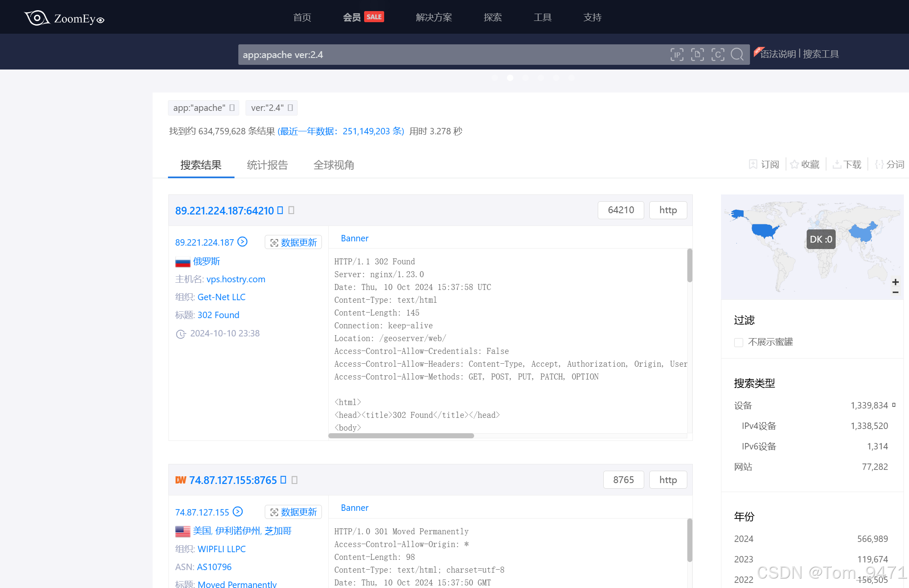Remove the app:"apache" filter tag
909x588 pixels.
point(232,108)
